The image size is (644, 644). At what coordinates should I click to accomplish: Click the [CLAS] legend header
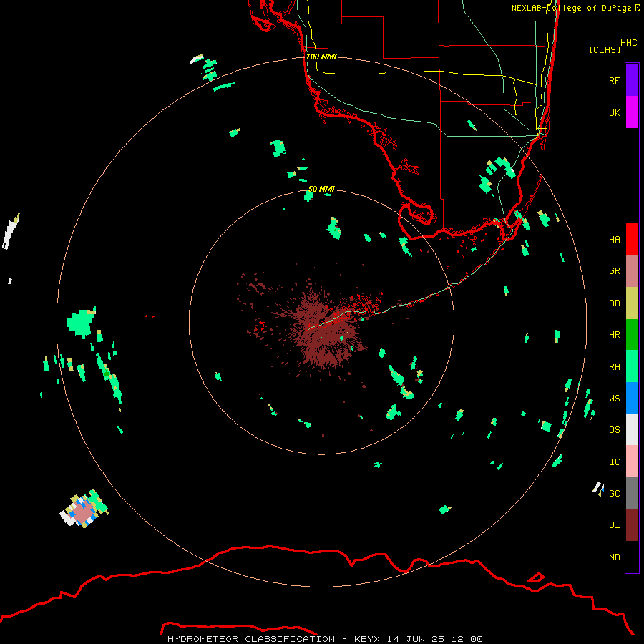605,49
